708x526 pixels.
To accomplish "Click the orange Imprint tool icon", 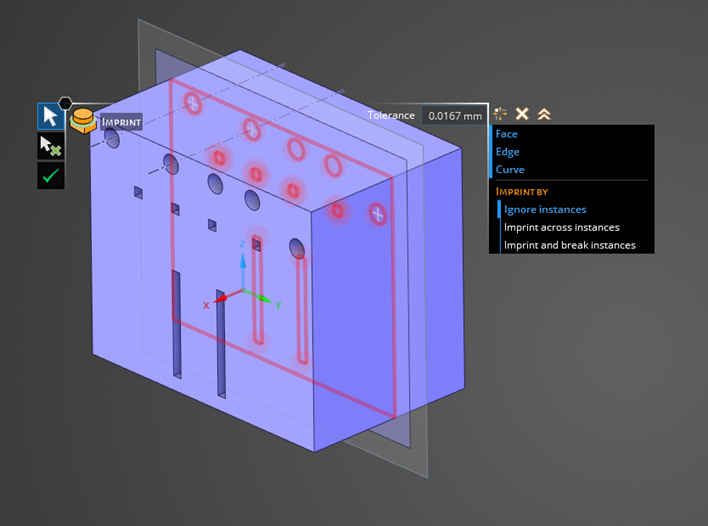I will click(x=83, y=122).
